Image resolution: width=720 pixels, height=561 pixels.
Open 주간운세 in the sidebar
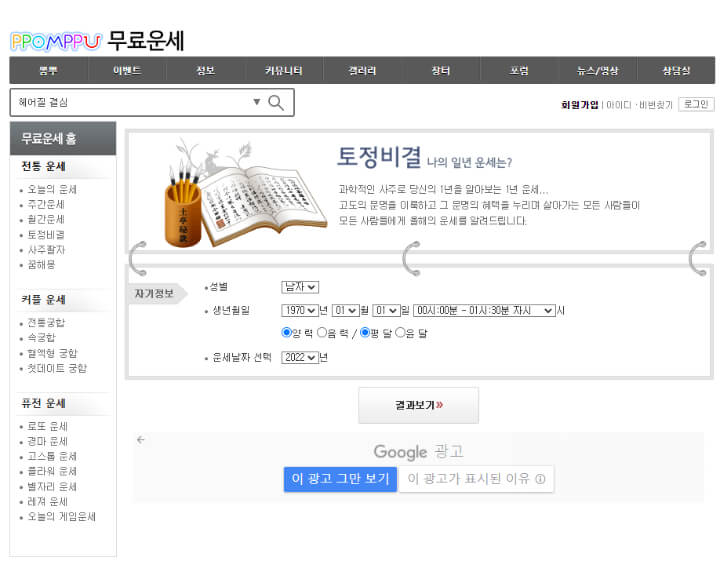pos(46,204)
